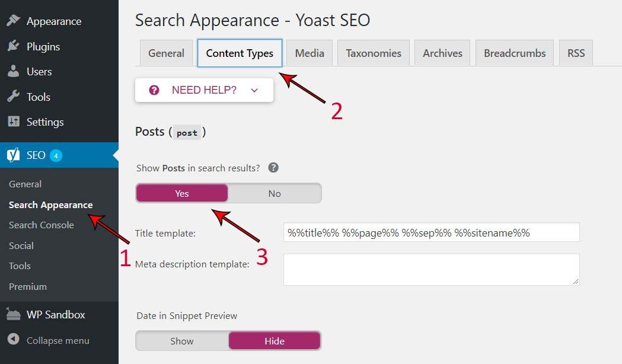The height and width of the screenshot is (364, 622).
Task: Open the Breadcrumbs tab
Action: click(x=515, y=53)
